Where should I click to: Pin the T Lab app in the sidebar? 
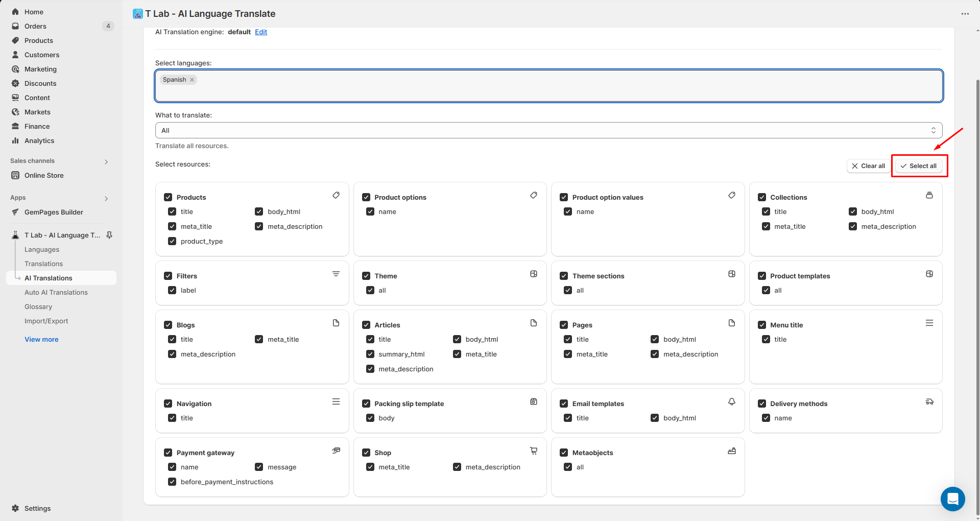coord(109,235)
